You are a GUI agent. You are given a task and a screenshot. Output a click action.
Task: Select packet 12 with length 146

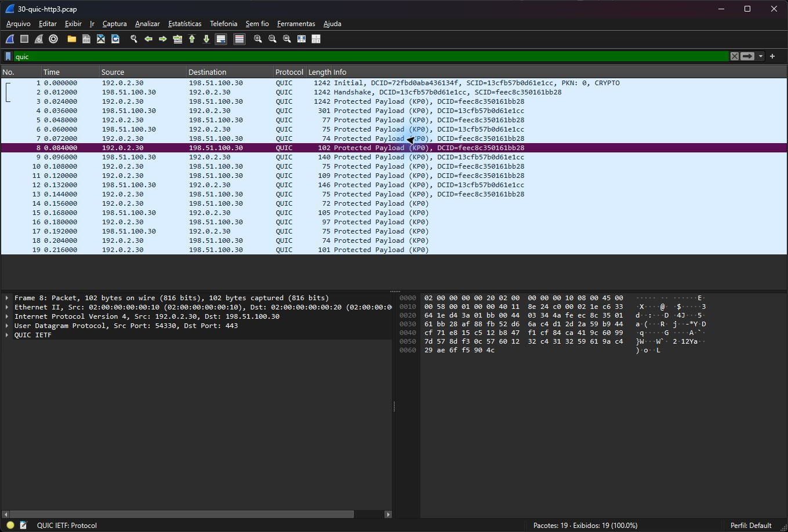pyautogui.click(x=394, y=185)
